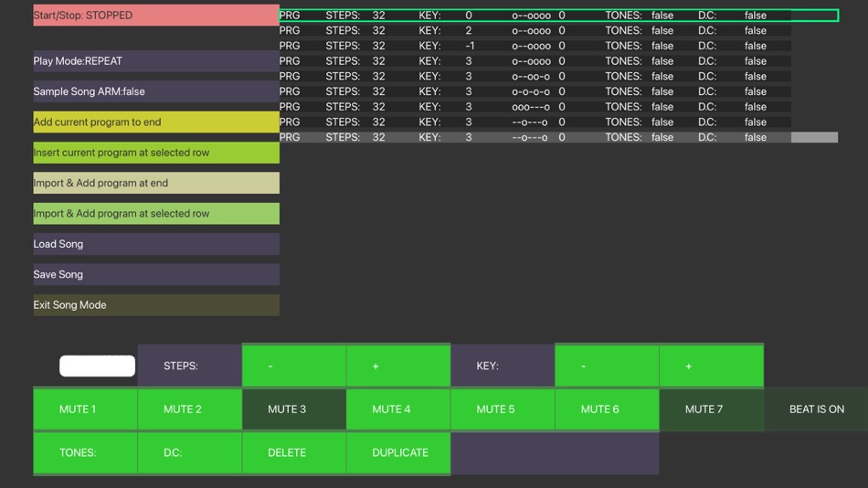This screenshot has height=488, width=868.
Task: Click Add current program to end
Action: tap(156, 122)
